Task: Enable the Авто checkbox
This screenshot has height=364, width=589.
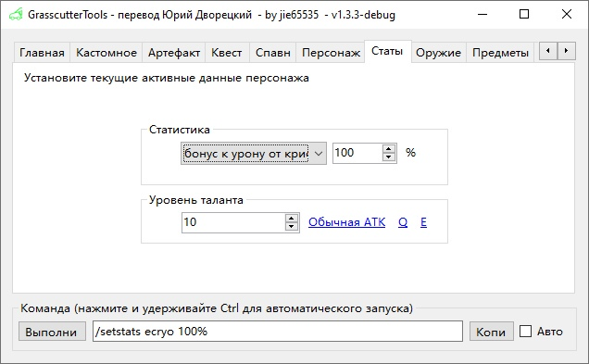Action: click(x=525, y=332)
